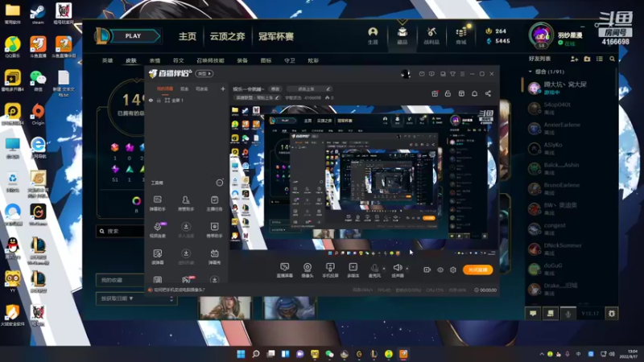Open Steam desktop shortcut

(x=38, y=14)
